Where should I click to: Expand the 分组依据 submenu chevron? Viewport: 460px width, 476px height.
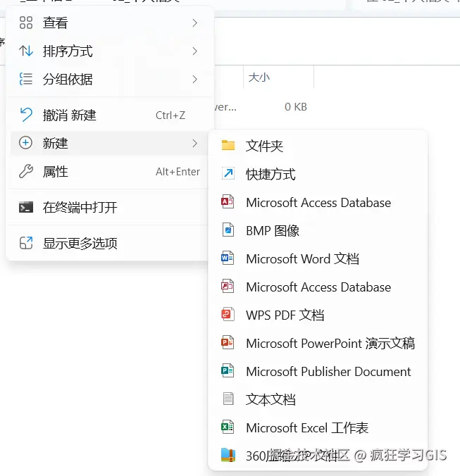tap(195, 80)
